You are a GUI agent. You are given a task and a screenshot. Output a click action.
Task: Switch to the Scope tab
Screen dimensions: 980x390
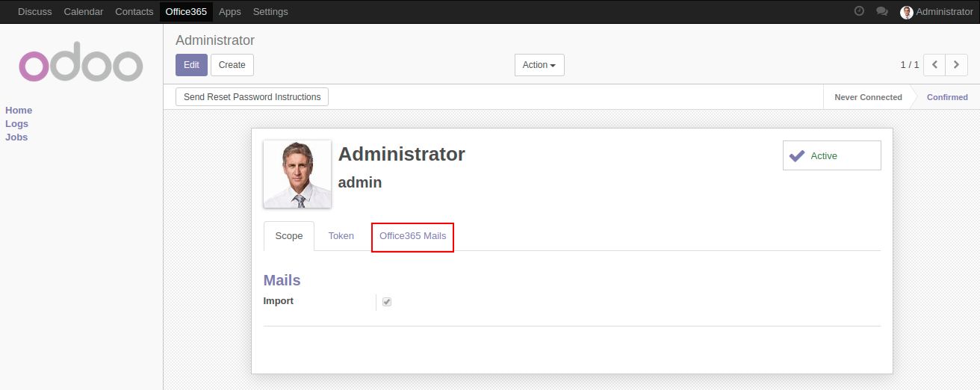(x=289, y=236)
